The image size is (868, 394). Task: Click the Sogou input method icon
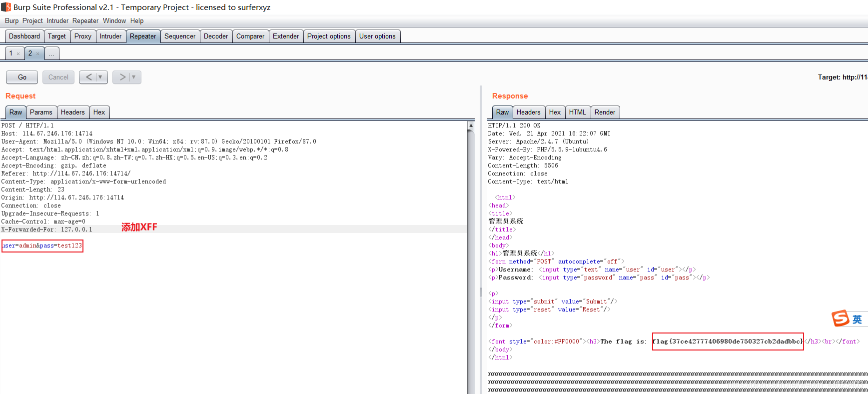point(841,318)
